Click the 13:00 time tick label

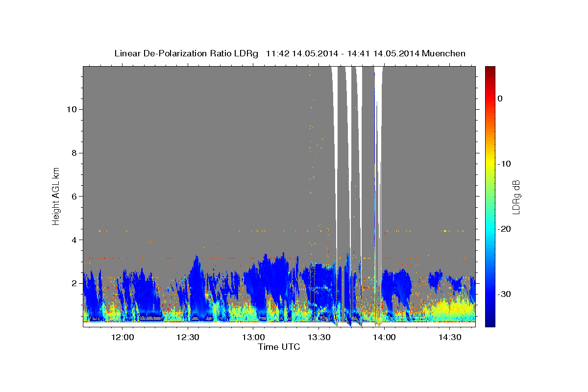tap(253, 337)
